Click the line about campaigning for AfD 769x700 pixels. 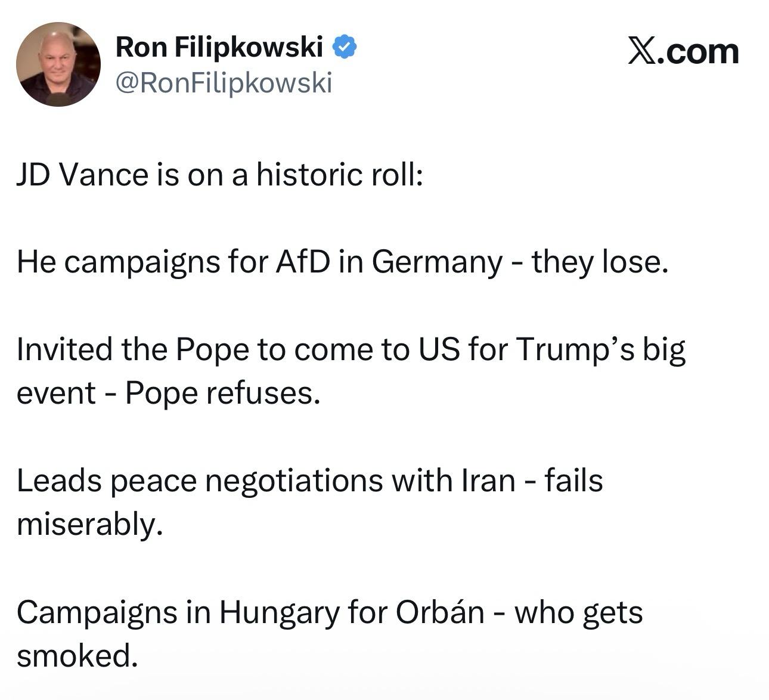tap(342, 262)
